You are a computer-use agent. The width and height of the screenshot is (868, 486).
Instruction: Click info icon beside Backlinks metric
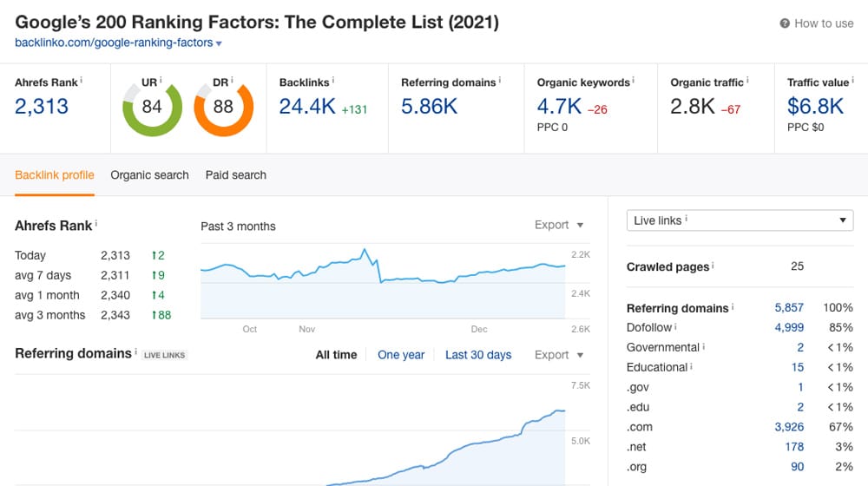click(333, 81)
